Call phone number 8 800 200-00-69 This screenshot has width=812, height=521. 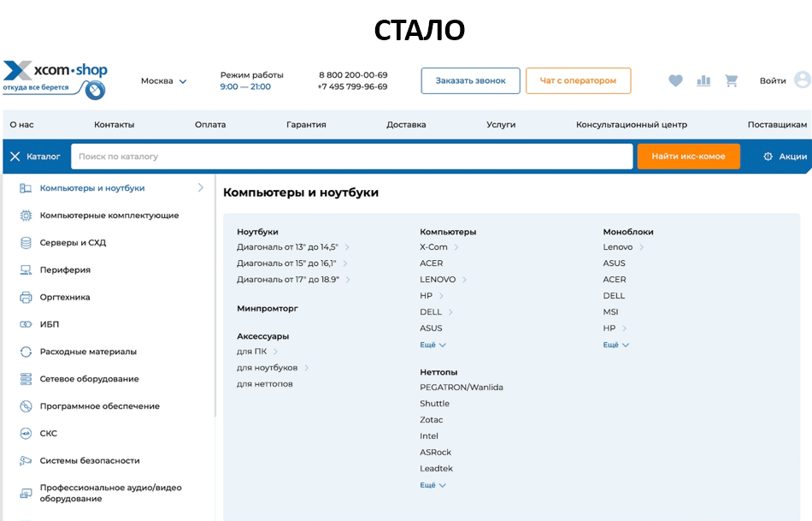click(x=353, y=75)
